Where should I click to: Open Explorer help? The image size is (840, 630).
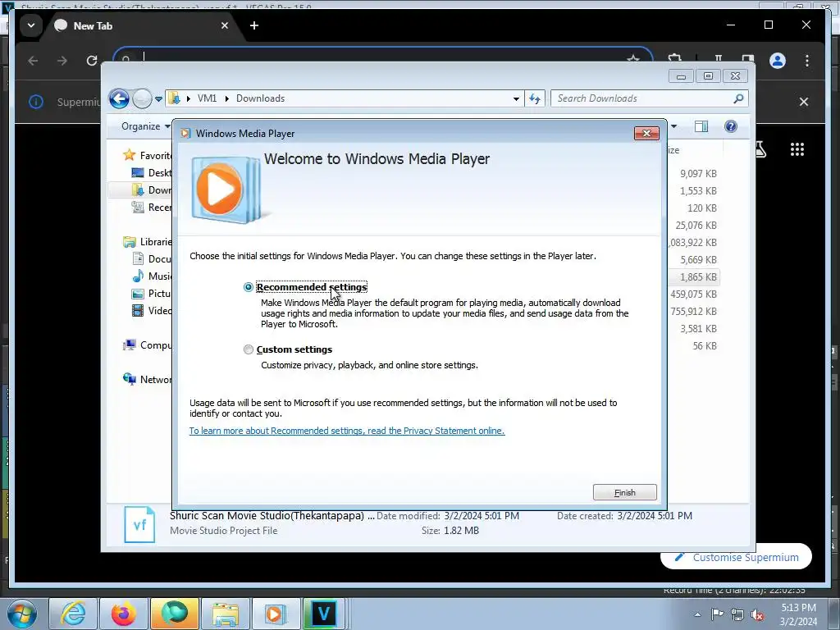point(731,126)
